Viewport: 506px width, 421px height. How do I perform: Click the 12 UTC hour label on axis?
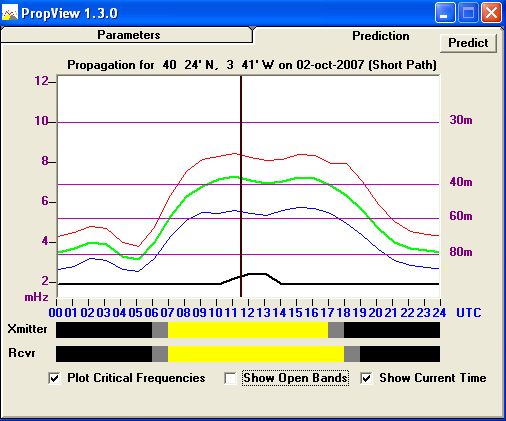[x=247, y=313]
